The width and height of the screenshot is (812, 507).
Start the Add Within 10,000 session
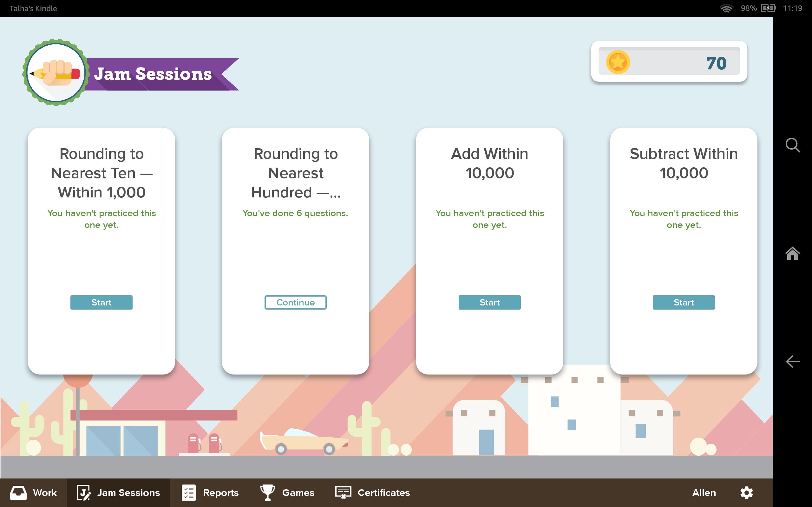tap(489, 302)
